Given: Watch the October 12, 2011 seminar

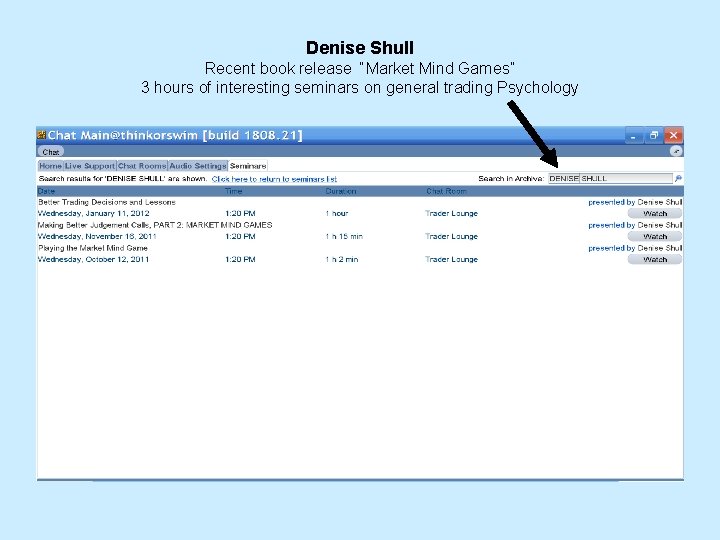Looking at the screenshot, I should (655, 259).
